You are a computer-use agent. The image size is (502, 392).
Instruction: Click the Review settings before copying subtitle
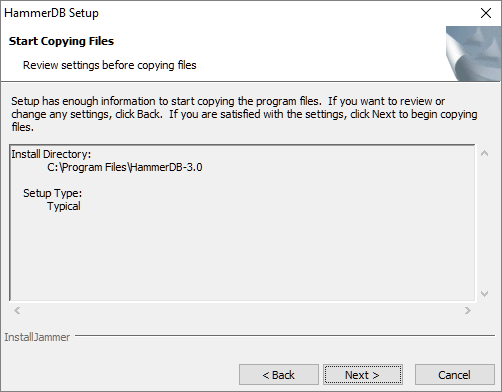(x=110, y=65)
